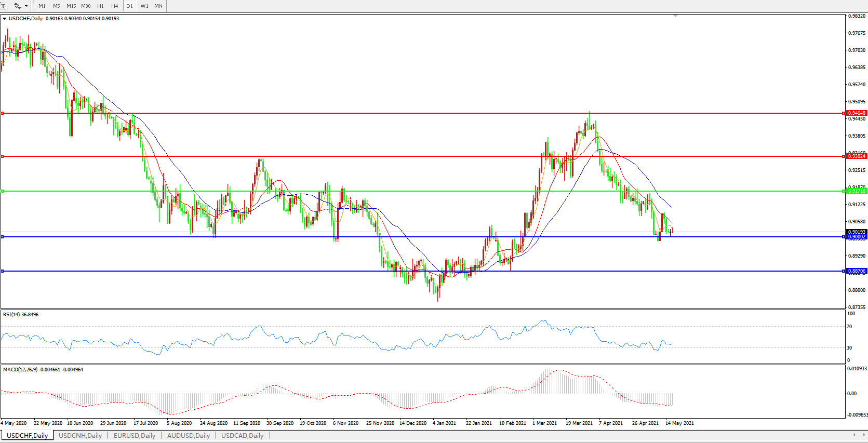Go to the AUDUSD,Daily tab

[x=189, y=436]
